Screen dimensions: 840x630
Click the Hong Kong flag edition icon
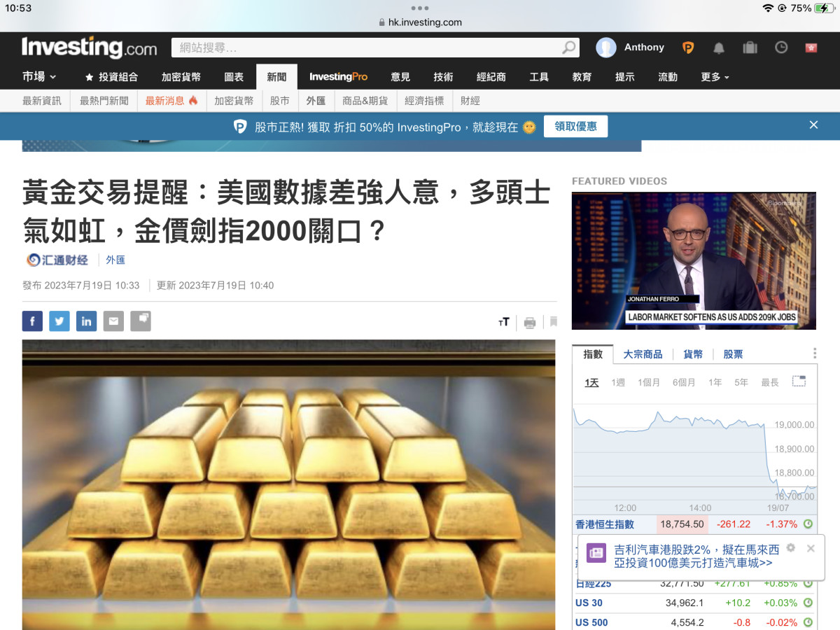[x=811, y=48]
